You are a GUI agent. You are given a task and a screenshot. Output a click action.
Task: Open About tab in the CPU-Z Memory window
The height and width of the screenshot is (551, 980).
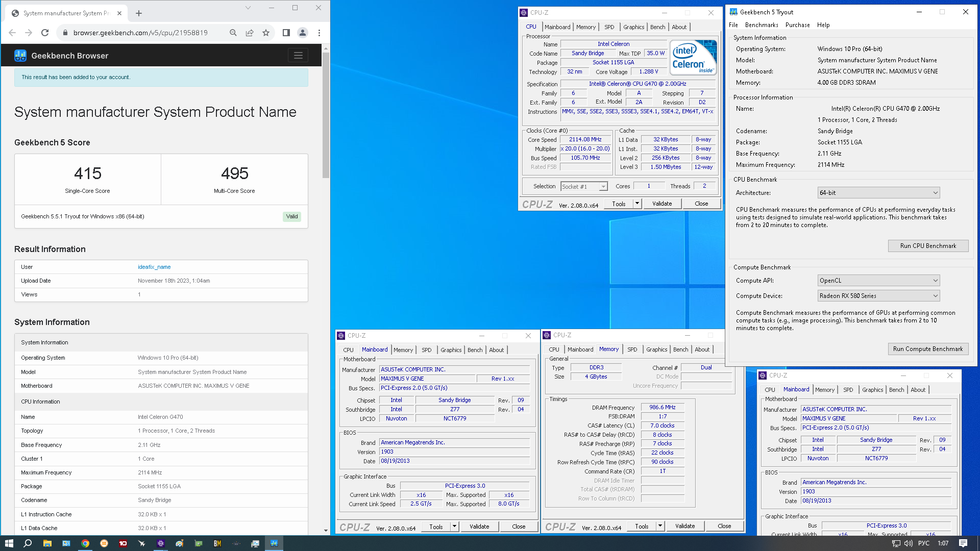(x=702, y=349)
